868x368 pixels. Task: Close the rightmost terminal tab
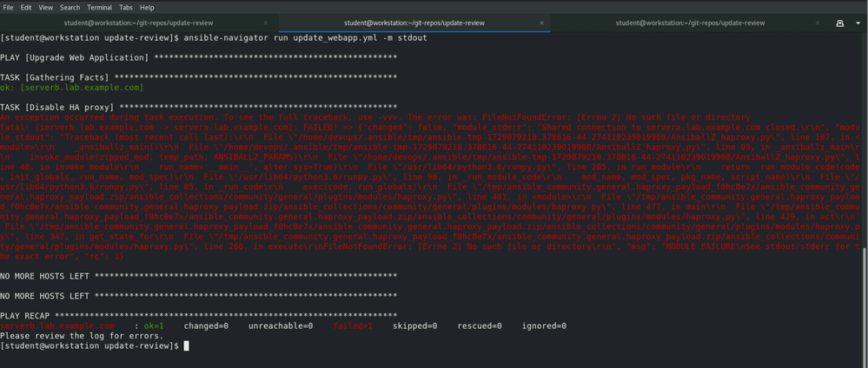point(818,23)
